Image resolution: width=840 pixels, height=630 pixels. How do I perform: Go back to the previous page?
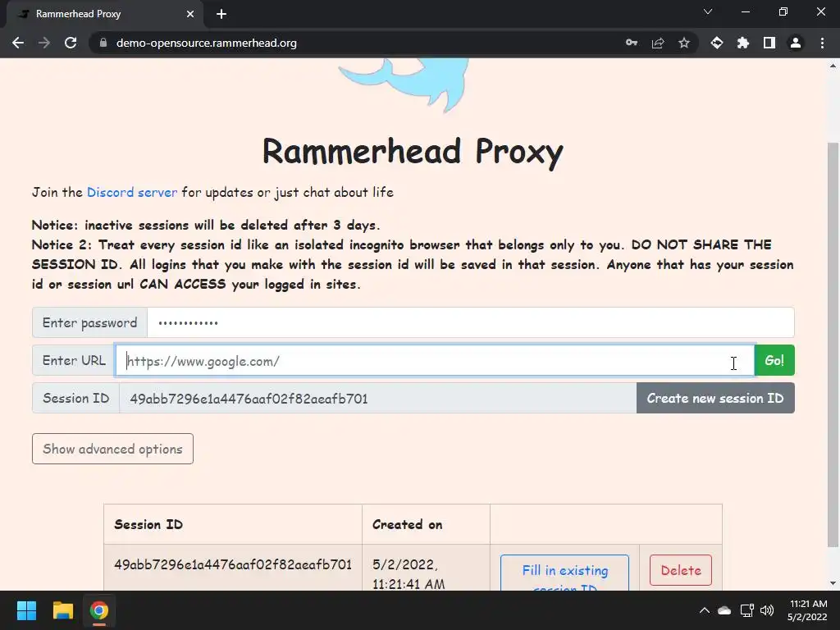(x=18, y=43)
